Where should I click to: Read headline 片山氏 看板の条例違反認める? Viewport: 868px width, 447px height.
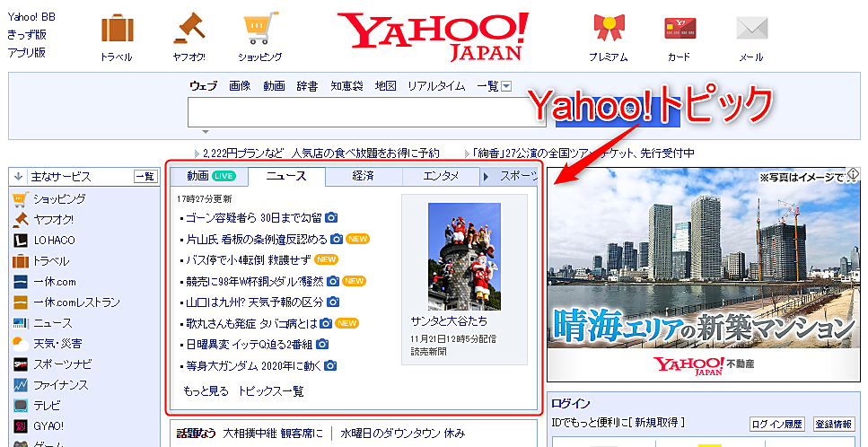[x=257, y=240]
